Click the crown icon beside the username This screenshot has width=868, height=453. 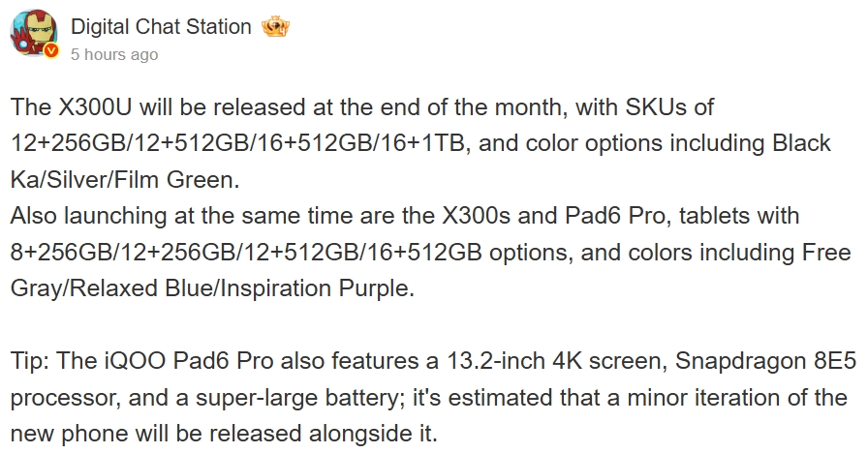276,26
